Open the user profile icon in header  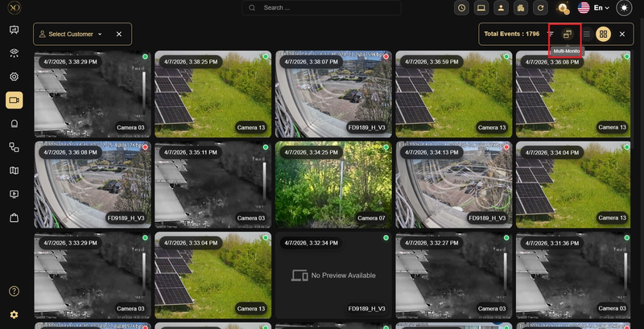(501, 8)
